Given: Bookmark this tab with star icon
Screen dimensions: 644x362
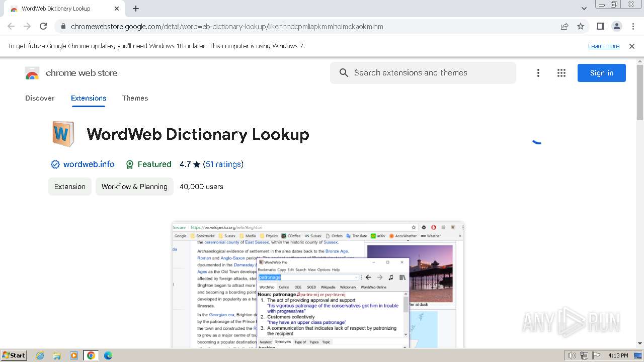Looking at the screenshot, I should [x=581, y=27].
